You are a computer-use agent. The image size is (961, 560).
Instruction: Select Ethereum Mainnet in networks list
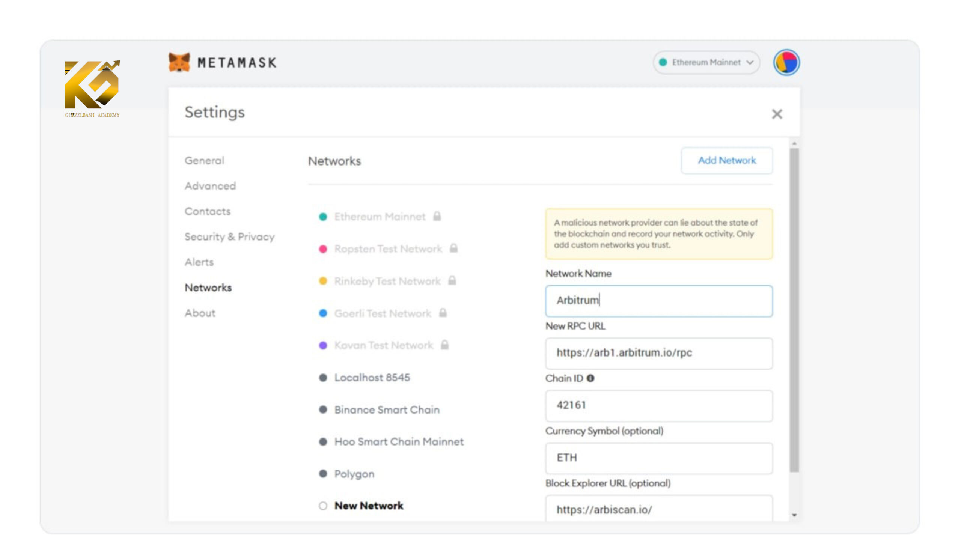380,217
